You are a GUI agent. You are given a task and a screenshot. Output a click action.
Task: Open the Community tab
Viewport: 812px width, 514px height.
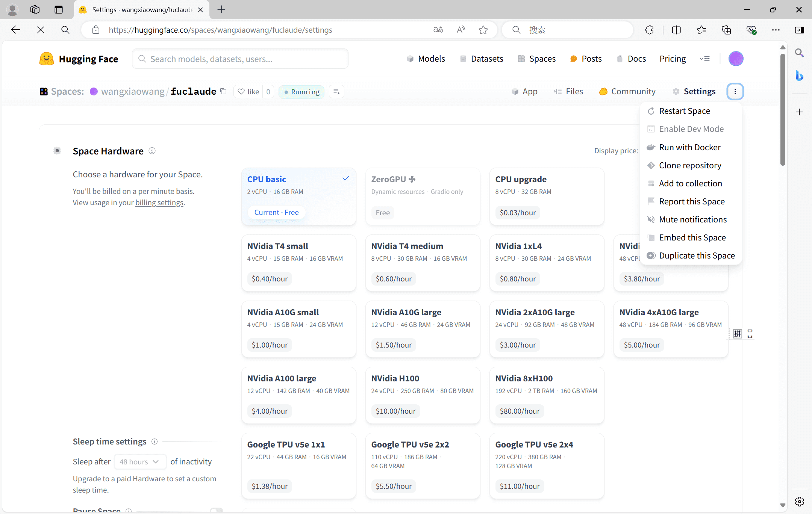pos(627,91)
